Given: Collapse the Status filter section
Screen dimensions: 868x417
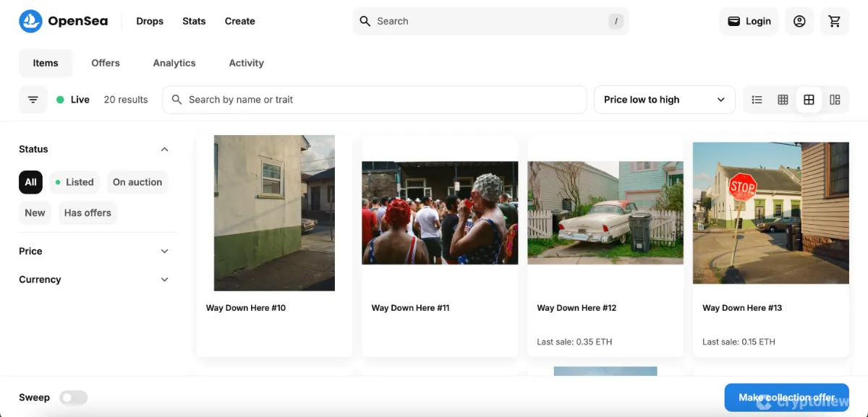Looking at the screenshot, I should (164, 149).
